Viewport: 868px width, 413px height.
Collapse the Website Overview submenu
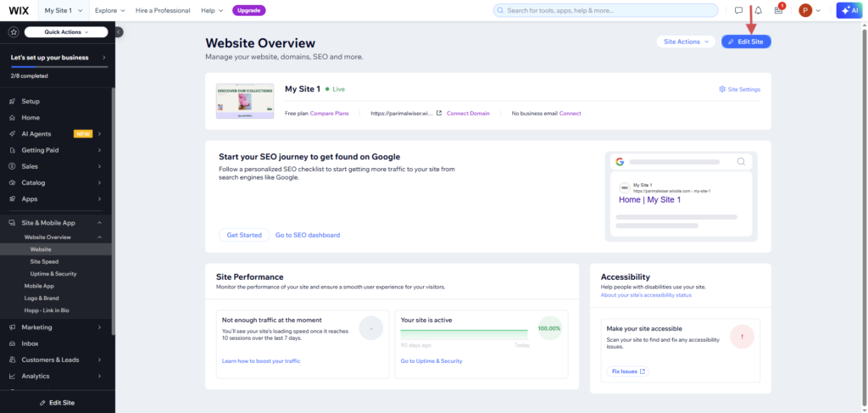click(x=99, y=237)
